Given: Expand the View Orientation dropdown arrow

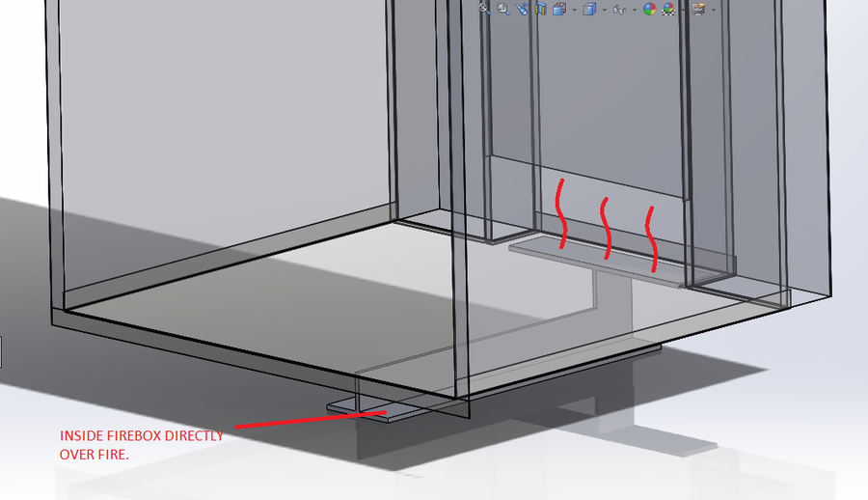Looking at the screenshot, I should point(574,10).
